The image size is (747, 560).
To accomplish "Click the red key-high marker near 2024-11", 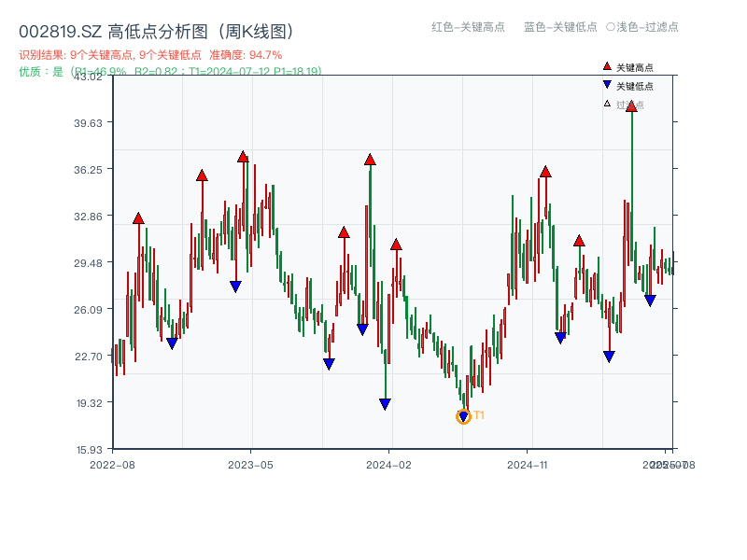I will [545, 170].
